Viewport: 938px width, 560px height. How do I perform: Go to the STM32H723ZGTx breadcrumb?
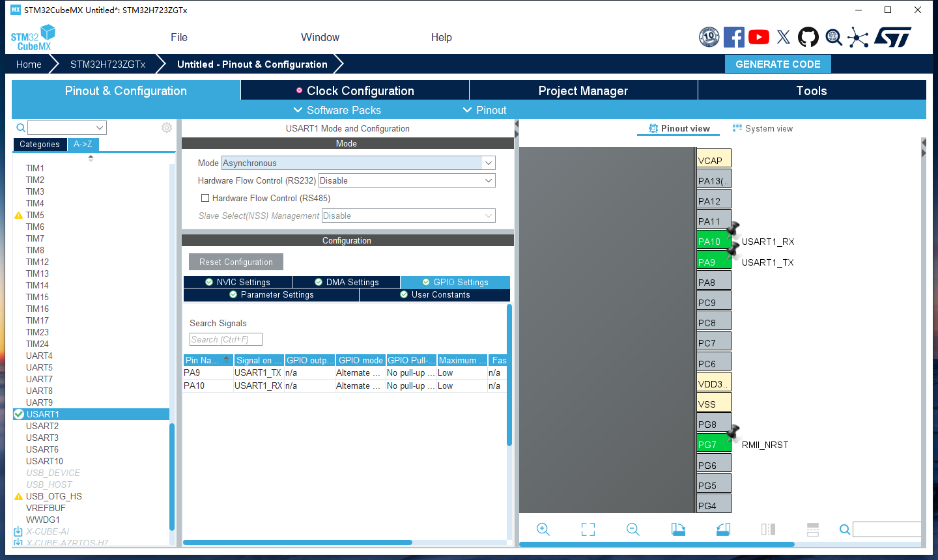pos(107,64)
